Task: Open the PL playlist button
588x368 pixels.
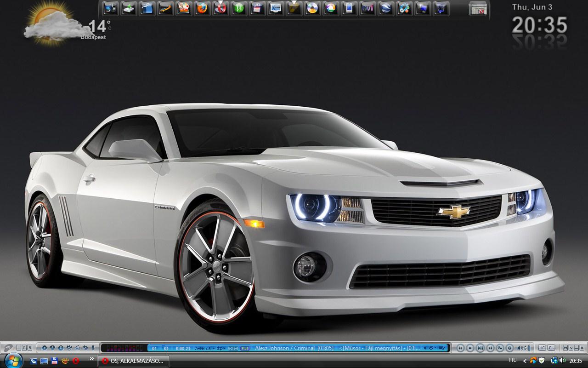Action: tap(551, 348)
